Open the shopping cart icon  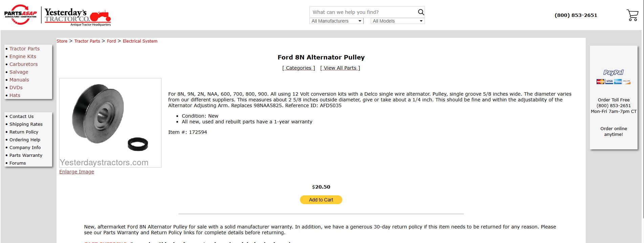pyautogui.click(x=632, y=15)
